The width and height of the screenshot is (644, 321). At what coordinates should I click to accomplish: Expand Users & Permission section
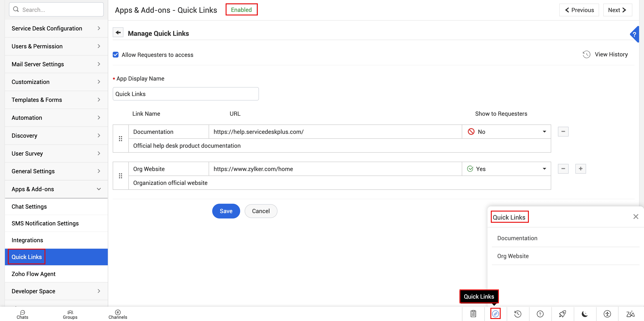56,46
